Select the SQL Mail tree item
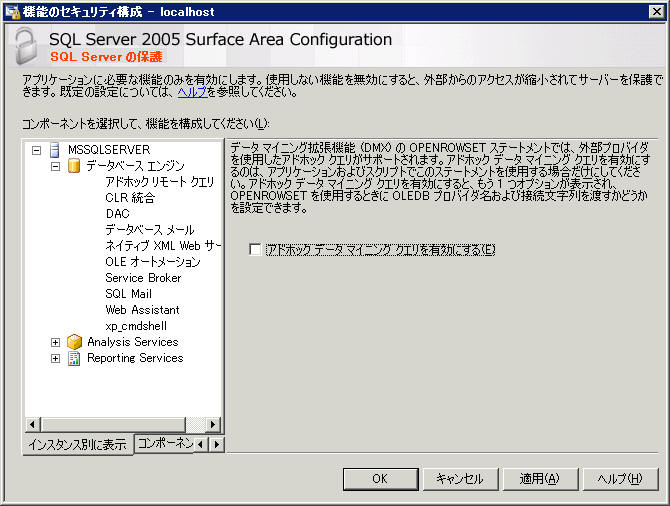This screenshot has height=506, width=670. (129, 294)
